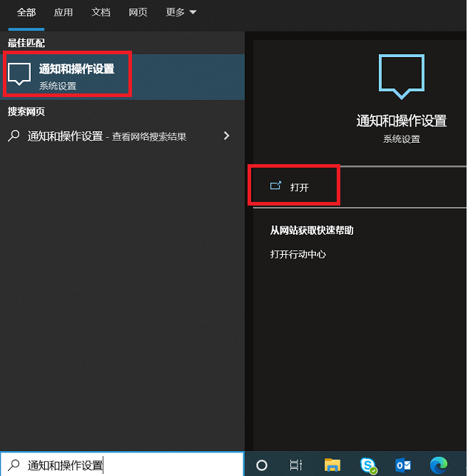Expand the web result chevron arrow
This screenshot has width=468, height=476.
pos(226,136)
